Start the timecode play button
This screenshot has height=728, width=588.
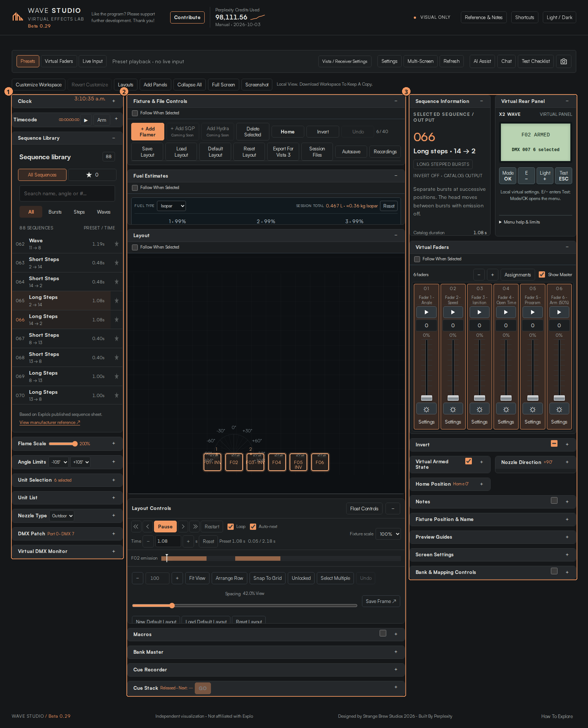point(86,120)
